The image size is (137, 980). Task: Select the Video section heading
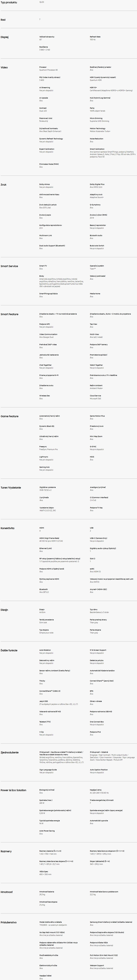[x=4, y=67]
